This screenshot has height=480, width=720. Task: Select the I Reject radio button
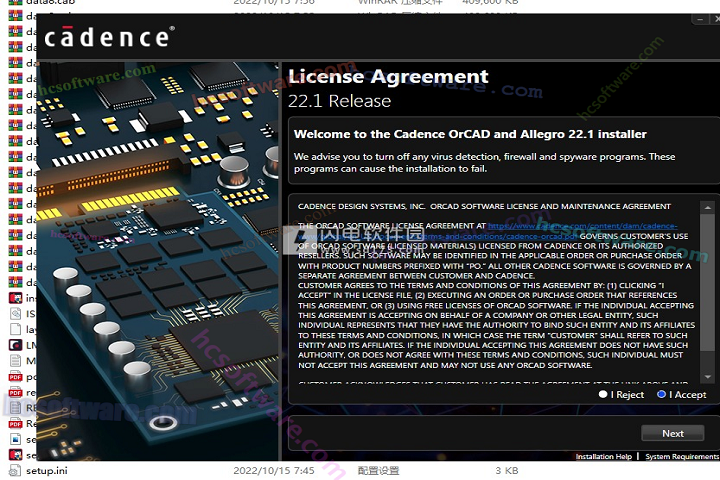point(603,394)
